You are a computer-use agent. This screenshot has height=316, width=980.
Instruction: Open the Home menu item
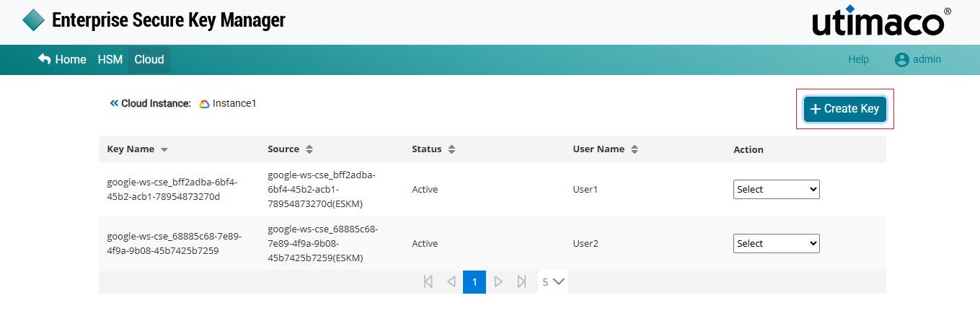(62, 60)
